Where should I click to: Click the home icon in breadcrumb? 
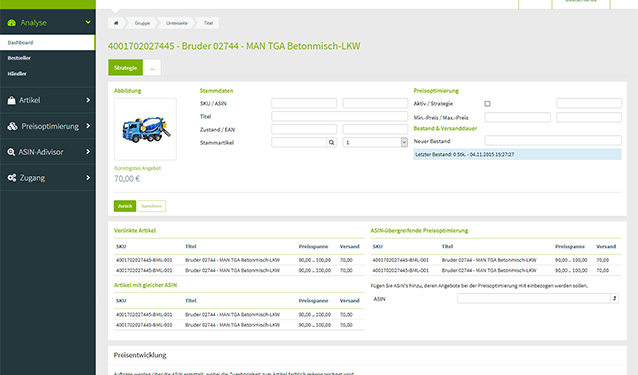(x=116, y=23)
